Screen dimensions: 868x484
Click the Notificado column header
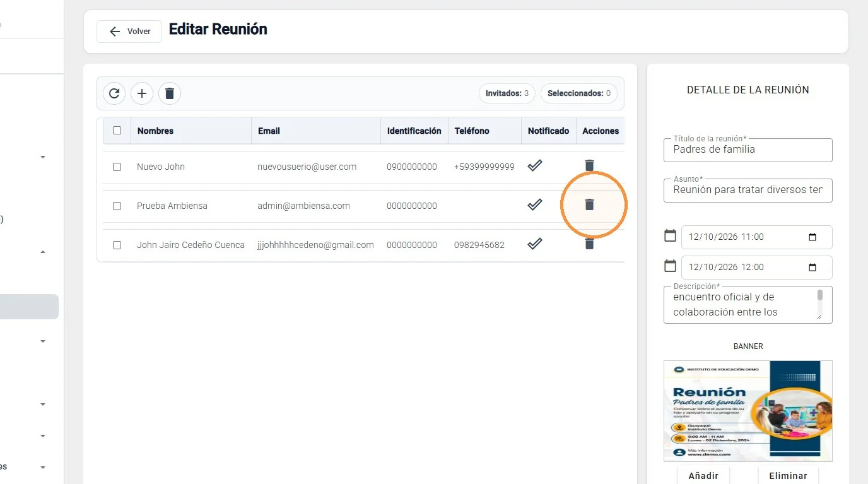[548, 131]
